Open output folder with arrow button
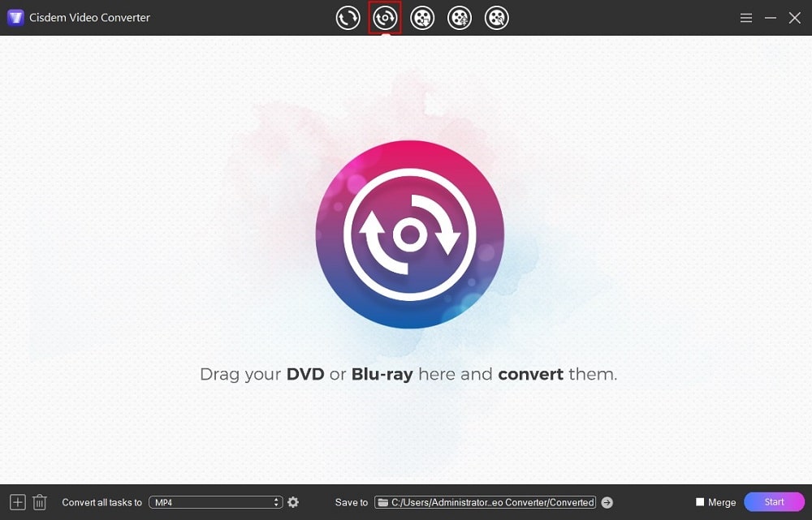Image resolution: width=812 pixels, height=520 pixels. [x=607, y=502]
